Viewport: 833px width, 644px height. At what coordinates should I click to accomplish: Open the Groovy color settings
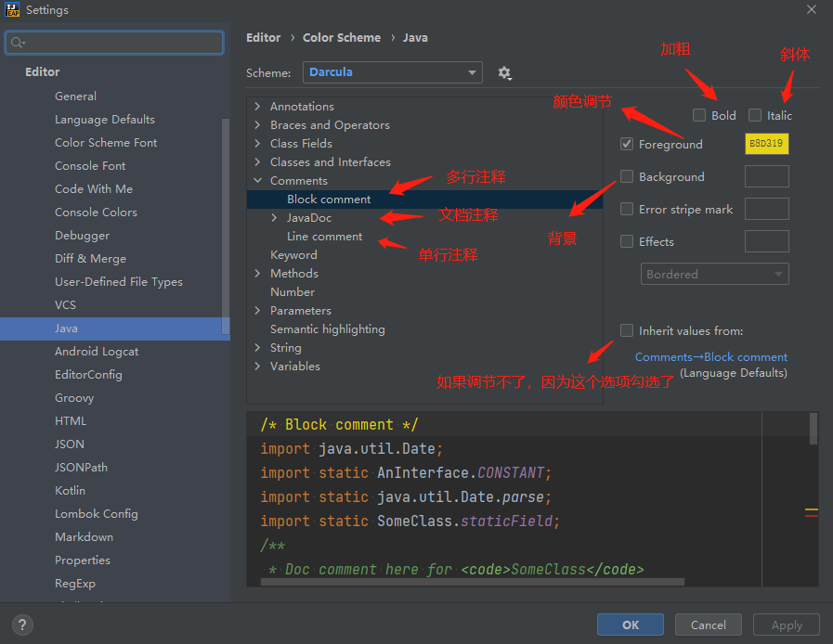pos(74,398)
